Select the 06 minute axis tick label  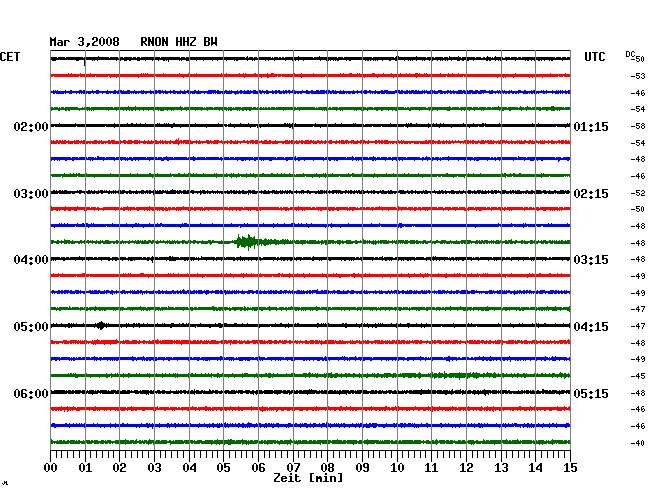[x=258, y=467]
